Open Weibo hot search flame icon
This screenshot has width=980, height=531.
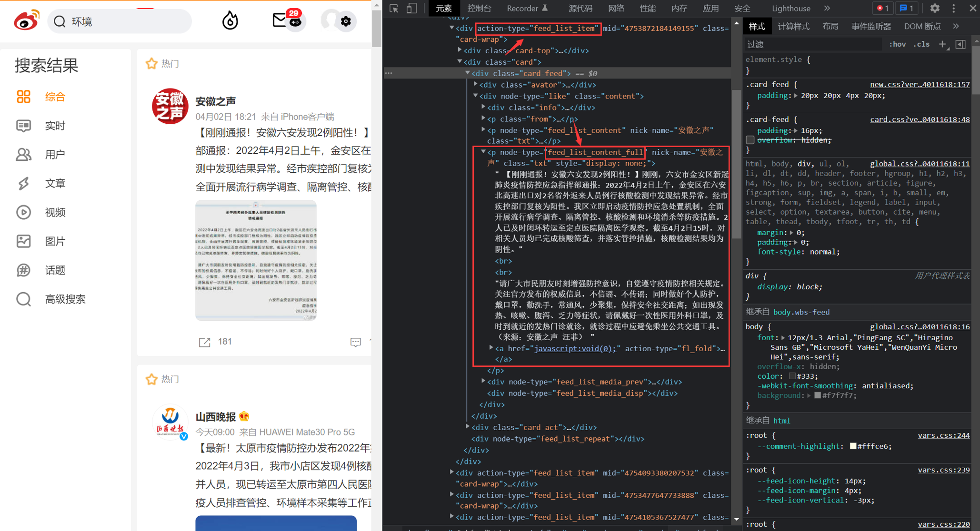coord(230,20)
